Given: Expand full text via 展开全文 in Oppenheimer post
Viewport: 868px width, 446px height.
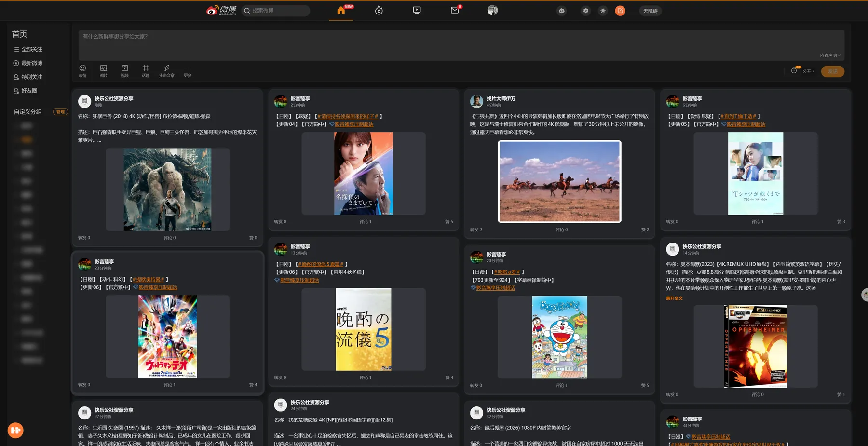Looking at the screenshot, I should [x=674, y=298].
